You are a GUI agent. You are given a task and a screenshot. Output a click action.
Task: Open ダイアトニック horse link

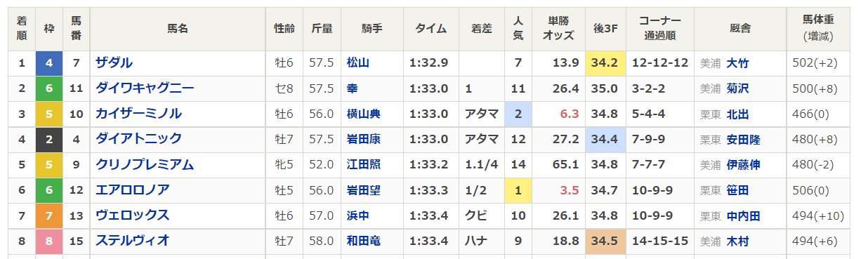(138, 139)
